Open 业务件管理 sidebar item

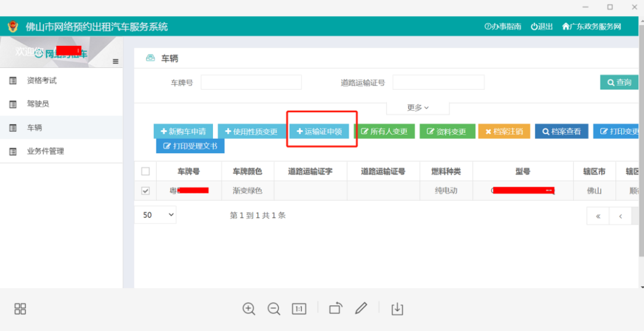(45, 151)
